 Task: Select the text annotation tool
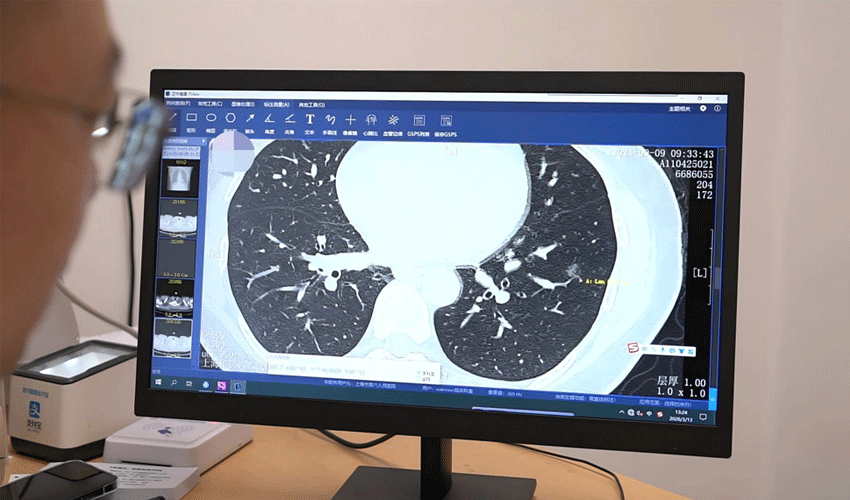310,119
